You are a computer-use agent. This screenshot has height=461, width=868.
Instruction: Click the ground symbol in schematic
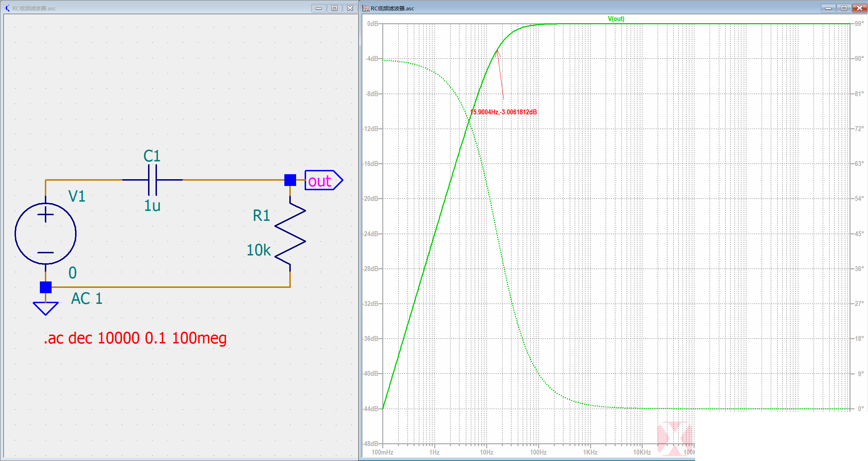(x=46, y=309)
